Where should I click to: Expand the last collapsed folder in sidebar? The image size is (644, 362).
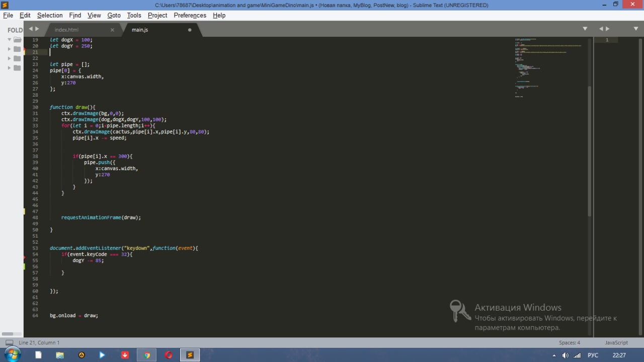click(x=10, y=67)
